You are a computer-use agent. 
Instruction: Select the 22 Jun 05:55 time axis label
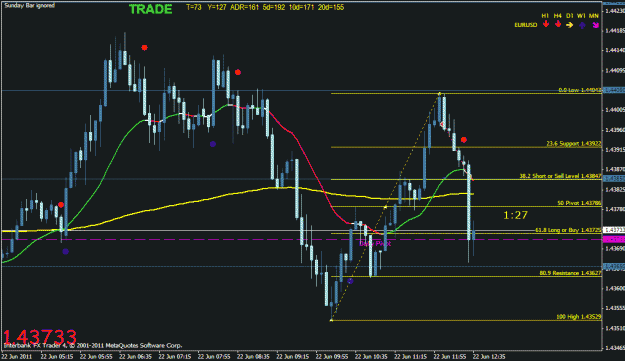96,356
